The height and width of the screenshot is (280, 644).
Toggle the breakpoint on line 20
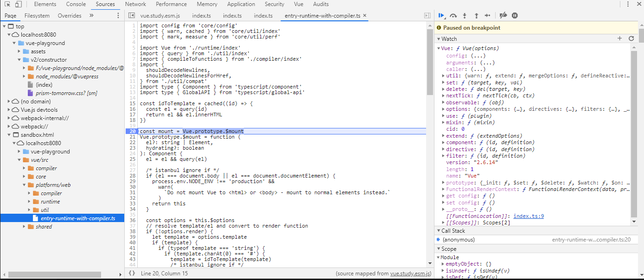(132, 131)
